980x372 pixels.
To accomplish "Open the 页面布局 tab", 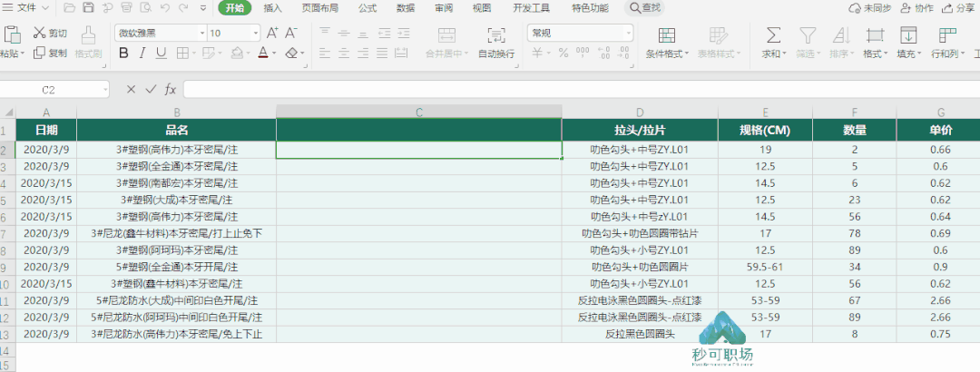I will pos(320,8).
